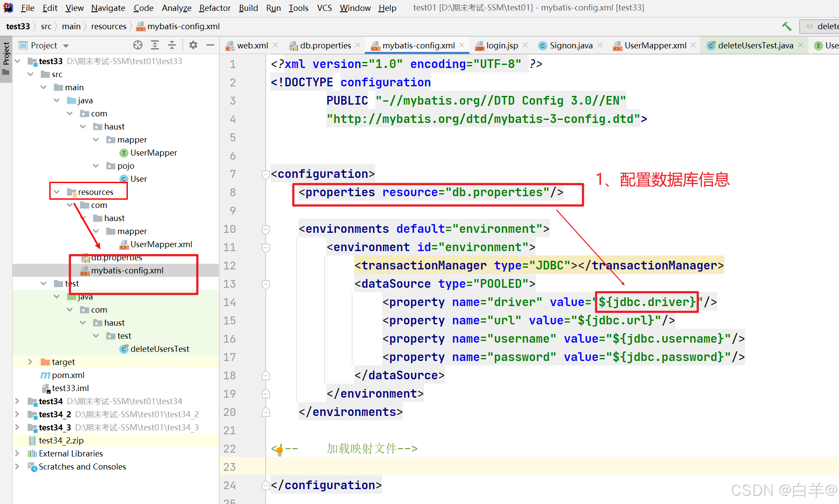Hide the Project panel with minus icon
839x504 pixels.
[210, 45]
